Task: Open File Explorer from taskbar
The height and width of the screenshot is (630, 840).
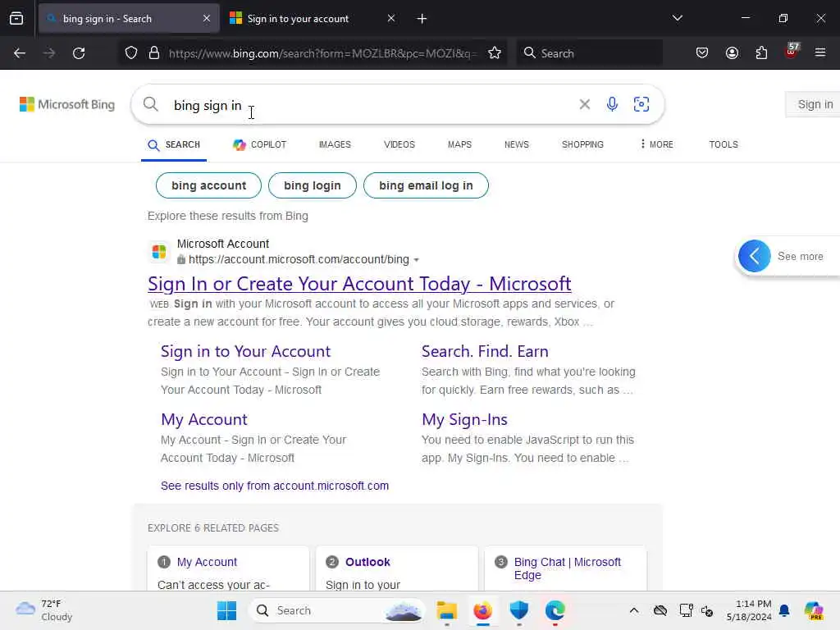Action: pos(447,610)
